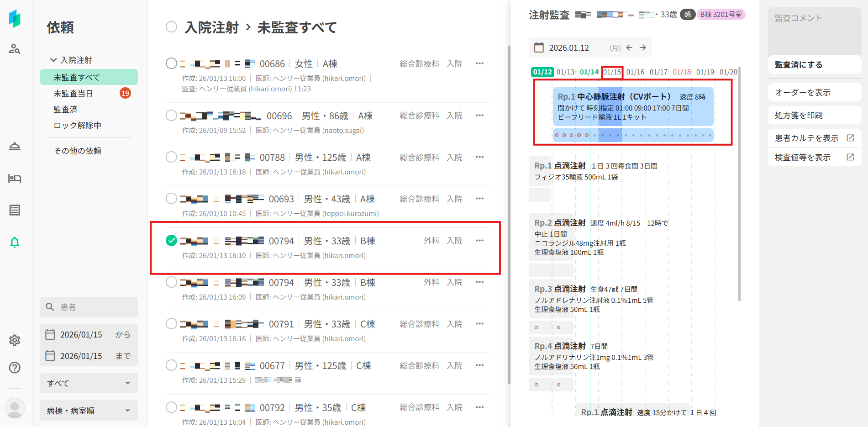The image size is (868, 427).
Task: Open the 2026.01.12 date selector
Action: point(569,47)
